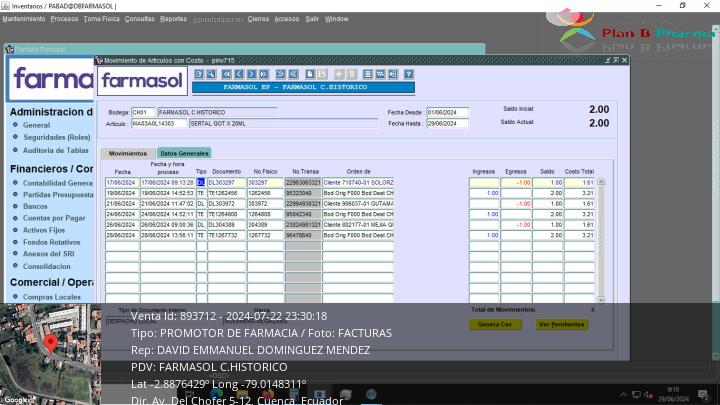Select document cell TE1264808

[227, 214]
